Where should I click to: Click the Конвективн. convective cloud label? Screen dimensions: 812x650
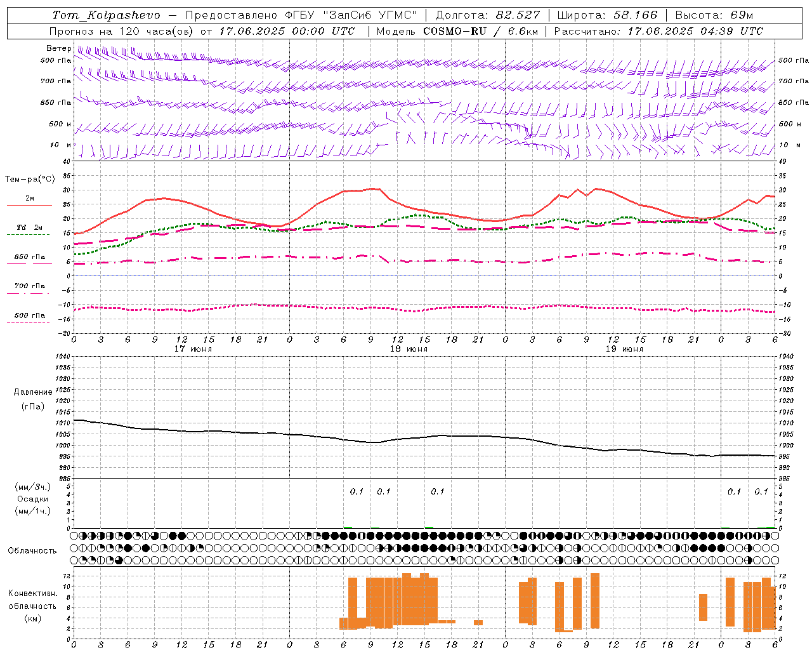[x=32, y=594]
